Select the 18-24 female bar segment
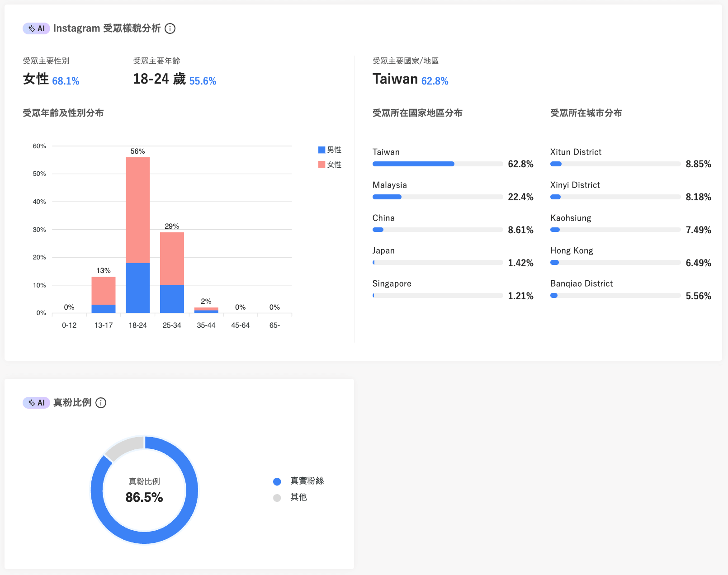Image resolution: width=728 pixels, height=575 pixels. point(138,210)
